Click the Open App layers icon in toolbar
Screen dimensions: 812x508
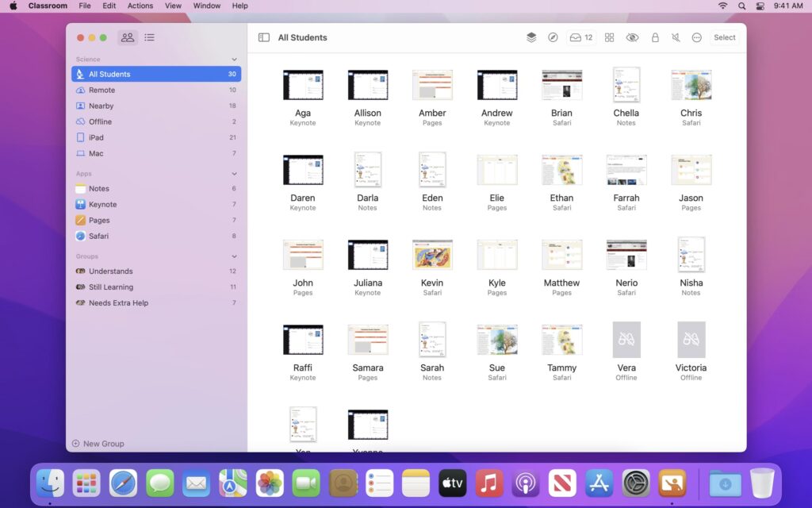pyautogui.click(x=531, y=37)
